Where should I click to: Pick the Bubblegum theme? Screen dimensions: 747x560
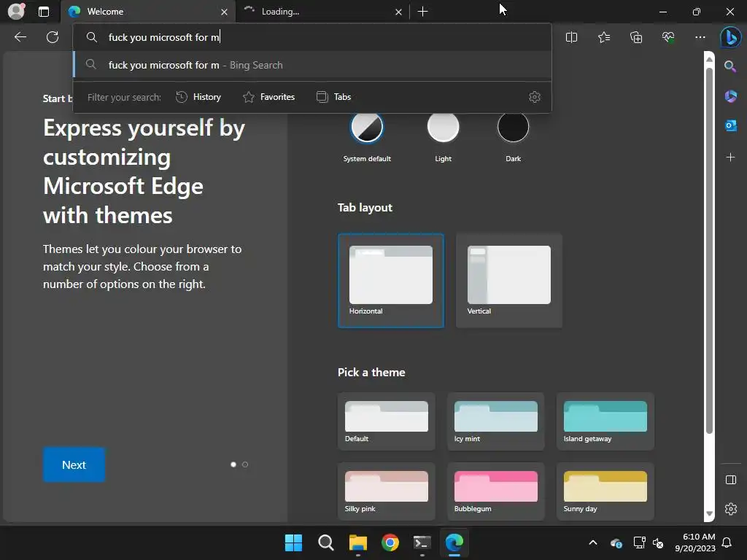pos(495,491)
